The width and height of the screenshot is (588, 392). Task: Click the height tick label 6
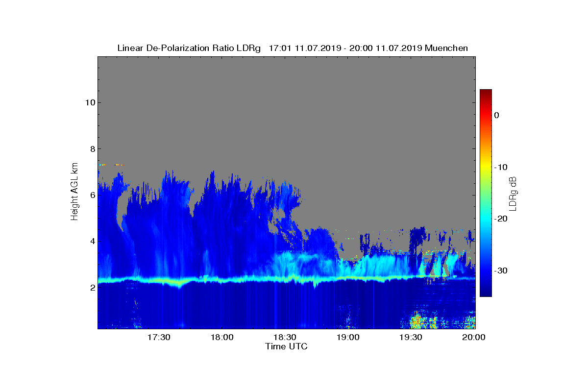click(92, 195)
